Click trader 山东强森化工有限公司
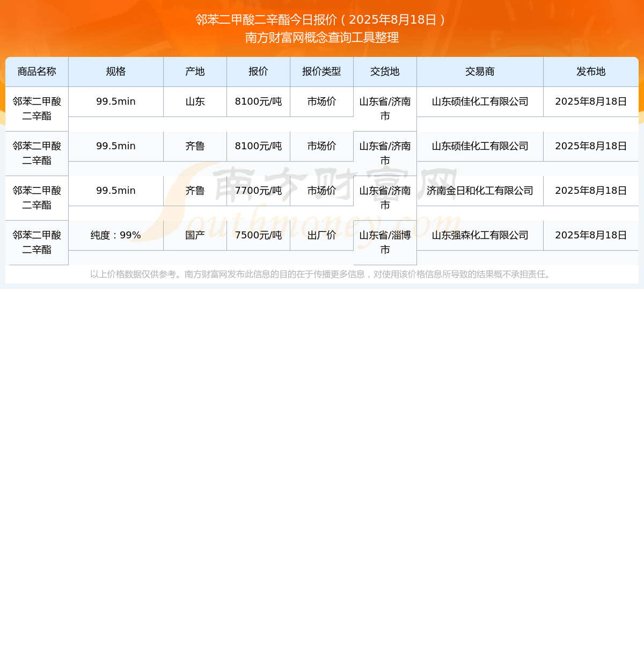Viewport: 644px width, 647px height. point(480,235)
